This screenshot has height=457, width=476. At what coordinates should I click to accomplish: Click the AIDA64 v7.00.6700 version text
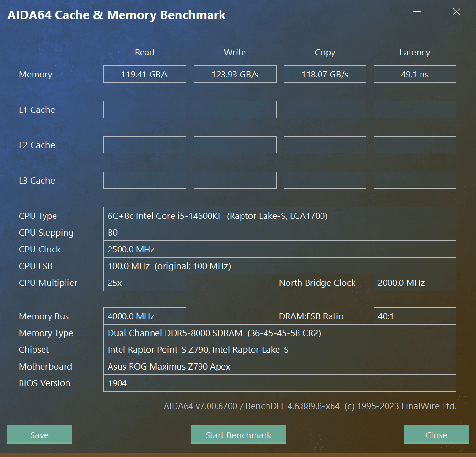310,406
